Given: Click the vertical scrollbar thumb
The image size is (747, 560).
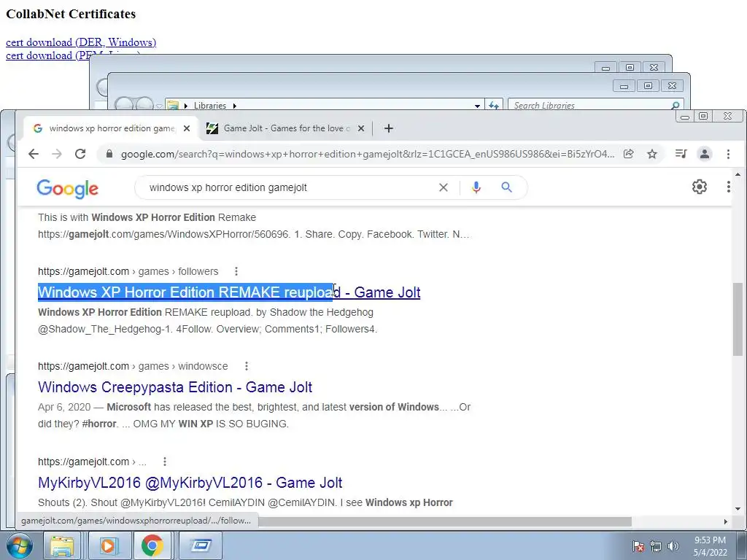Looking at the screenshot, I should click(x=738, y=319).
